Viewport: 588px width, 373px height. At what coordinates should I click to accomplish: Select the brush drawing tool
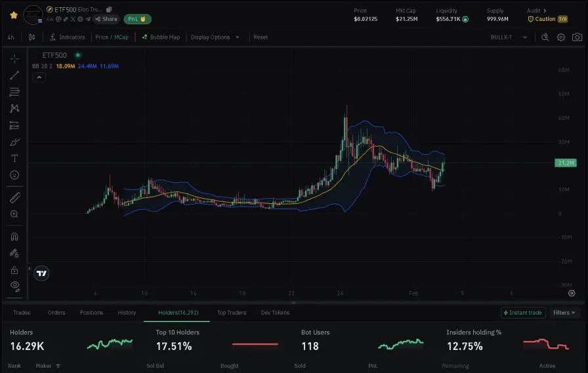(x=14, y=142)
